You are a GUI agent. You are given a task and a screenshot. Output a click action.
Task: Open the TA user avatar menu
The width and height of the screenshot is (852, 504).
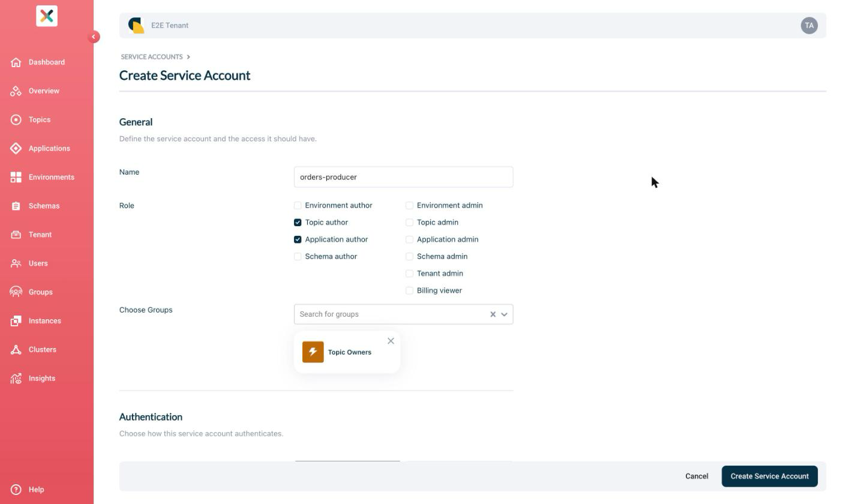[x=809, y=25]
